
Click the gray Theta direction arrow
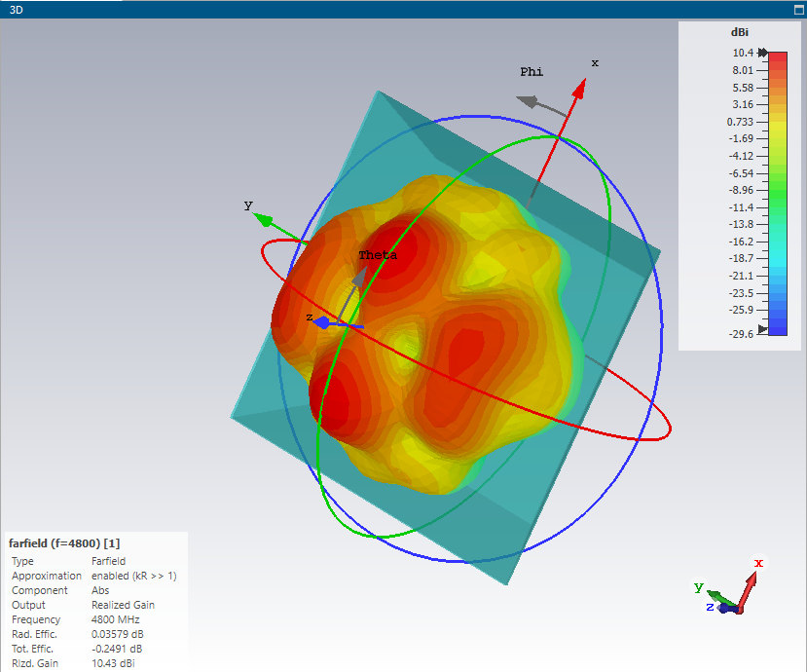(x=358, y=277)
